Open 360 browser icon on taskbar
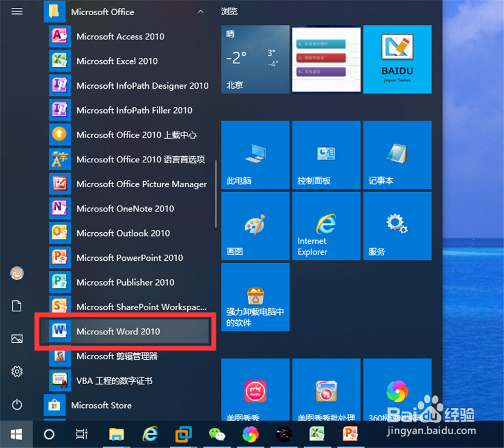504x448 pixels. [250, 435]
